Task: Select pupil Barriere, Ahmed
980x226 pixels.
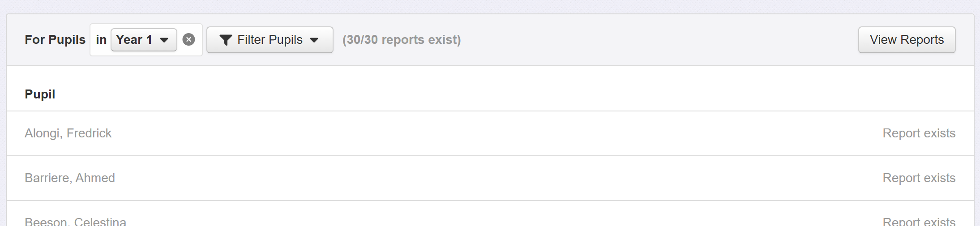Action: point(70,178)
